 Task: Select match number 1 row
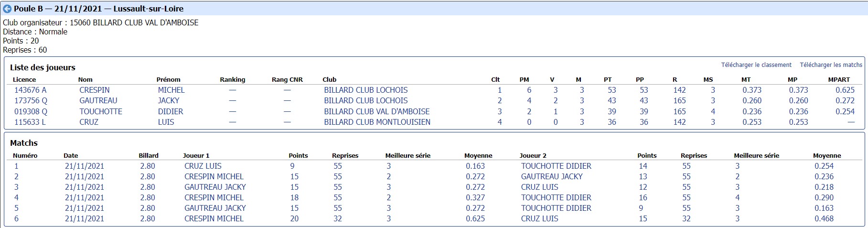pos(434,166)
